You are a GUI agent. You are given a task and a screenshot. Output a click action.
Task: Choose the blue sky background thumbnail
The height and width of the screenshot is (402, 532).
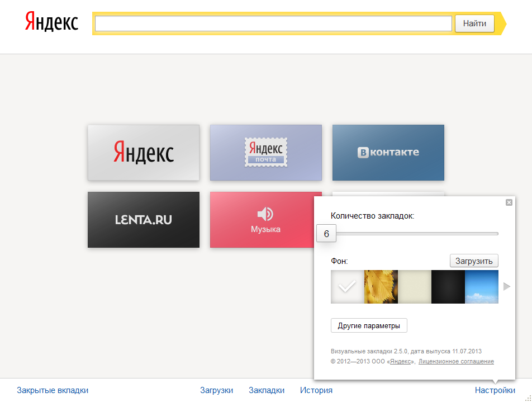click(x=482, y=287)
